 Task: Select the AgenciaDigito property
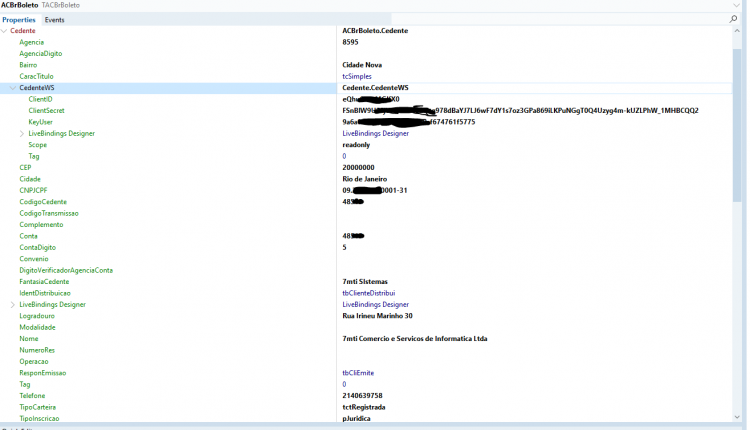tap(41, 54)
